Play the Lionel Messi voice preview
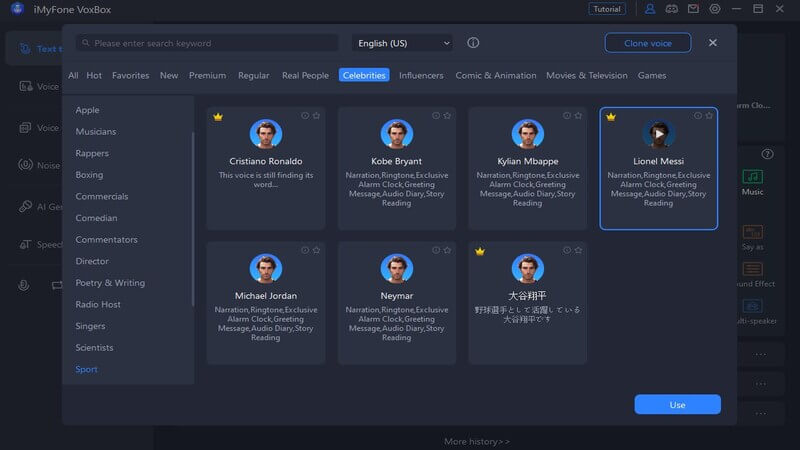Image resolution: width=800 pixels, height=450 pixels. 659,134
